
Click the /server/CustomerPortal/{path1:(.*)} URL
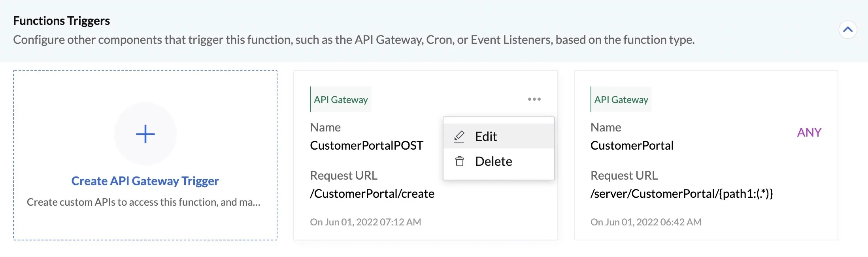(x=681, y=193)
